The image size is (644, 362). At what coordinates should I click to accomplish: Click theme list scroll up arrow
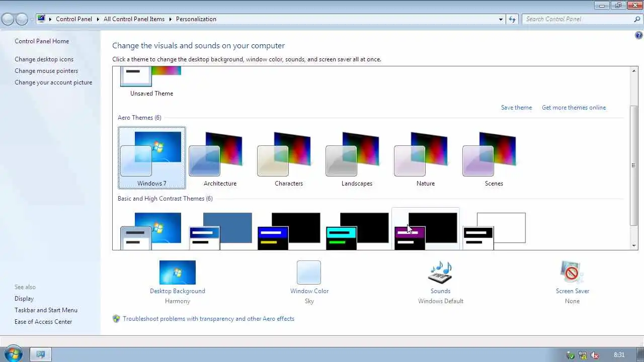(x=634, y=71)
